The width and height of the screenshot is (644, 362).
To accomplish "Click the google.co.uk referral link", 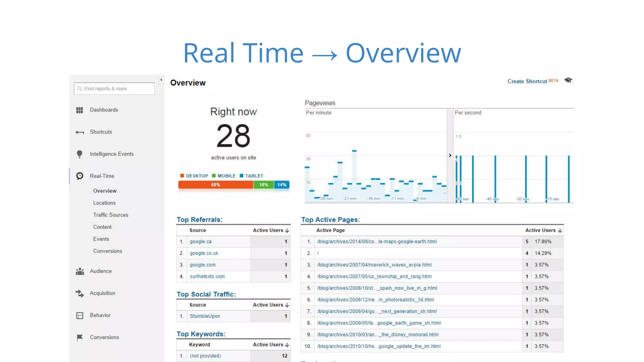I will click(204, 253).
